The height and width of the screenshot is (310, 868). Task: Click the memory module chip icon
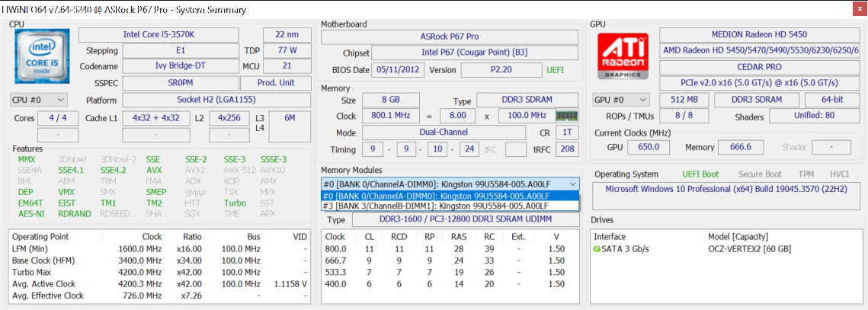point(566,116)
